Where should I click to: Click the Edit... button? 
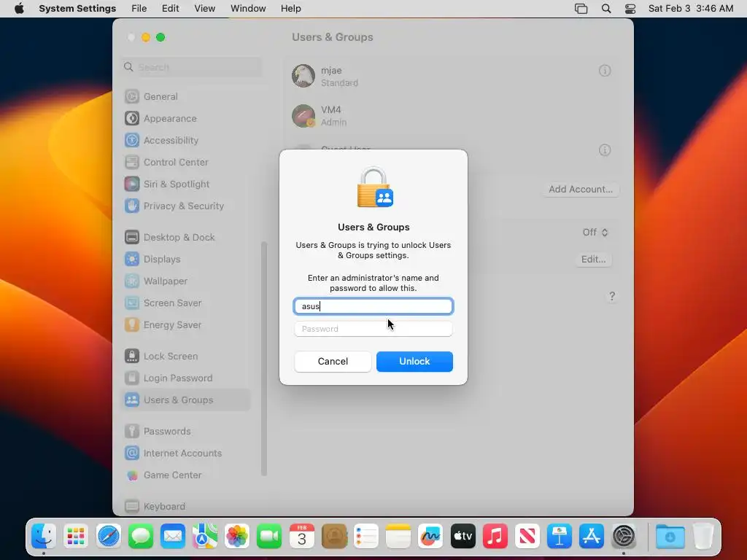(593, 260)
